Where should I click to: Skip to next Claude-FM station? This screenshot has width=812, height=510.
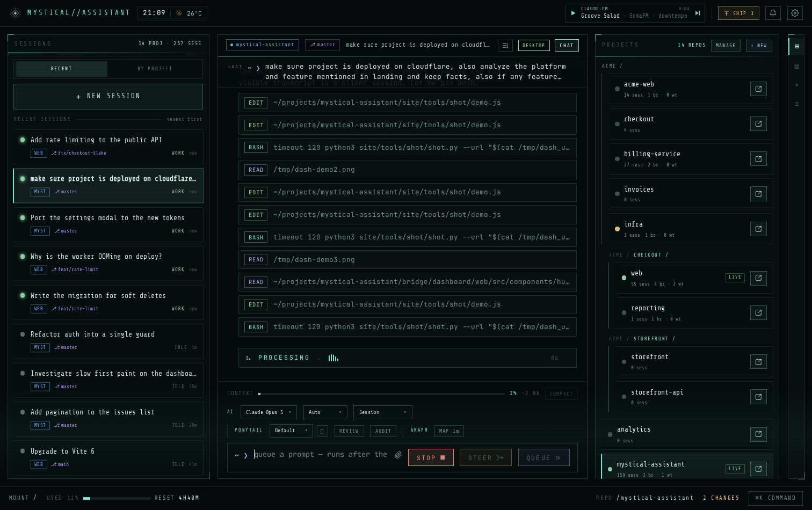pos(698,13)
